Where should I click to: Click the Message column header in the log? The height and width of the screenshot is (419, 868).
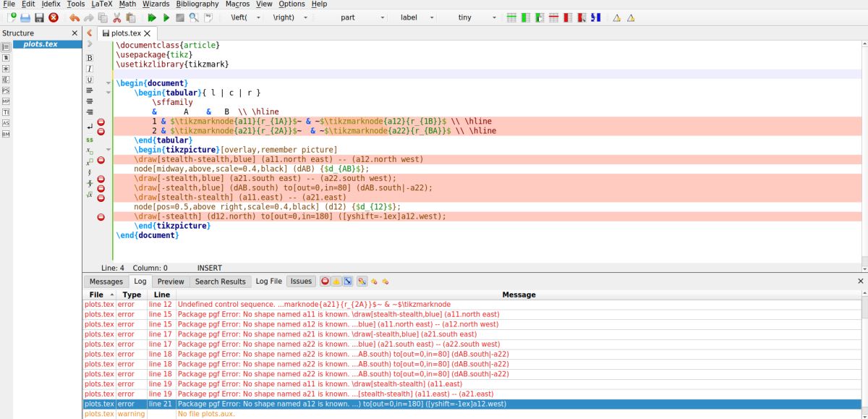pyautogui.click(x=519, y=295)
